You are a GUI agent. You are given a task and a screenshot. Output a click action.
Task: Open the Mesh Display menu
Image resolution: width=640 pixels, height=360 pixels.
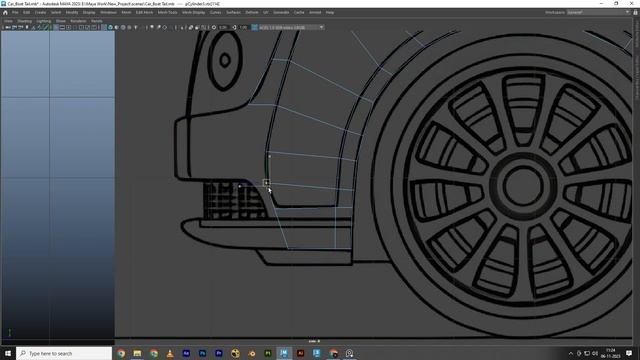click(193, 13)
